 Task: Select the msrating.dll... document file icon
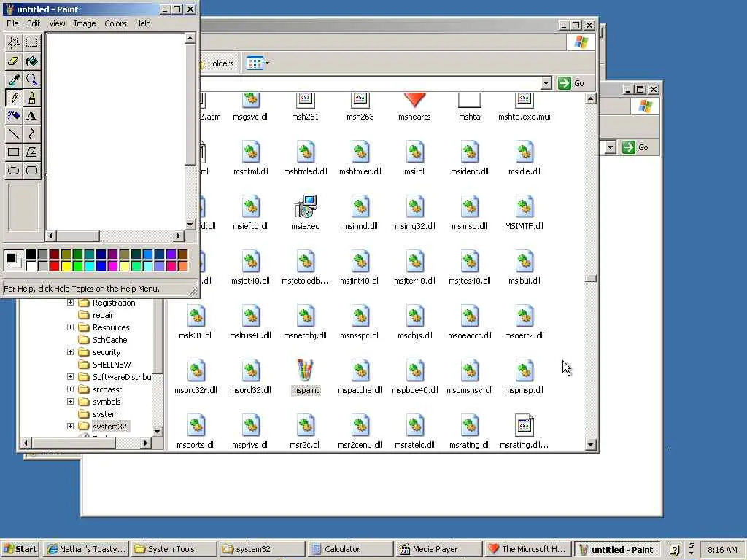[x=524, y=425]
